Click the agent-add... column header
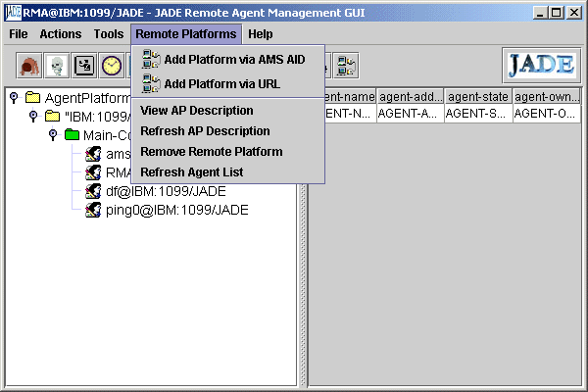This screenshot has width=588, height=392. click(411, 97)
